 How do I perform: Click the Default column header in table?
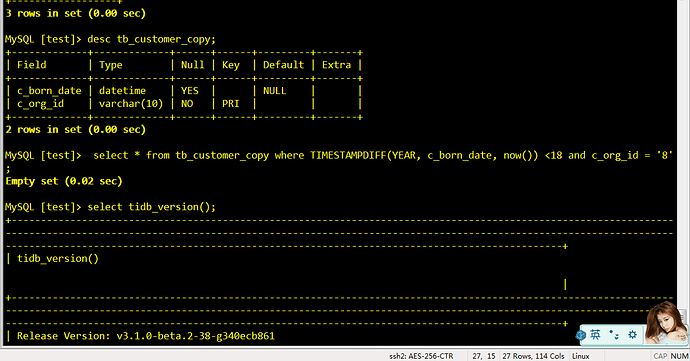tap(283, 65)
